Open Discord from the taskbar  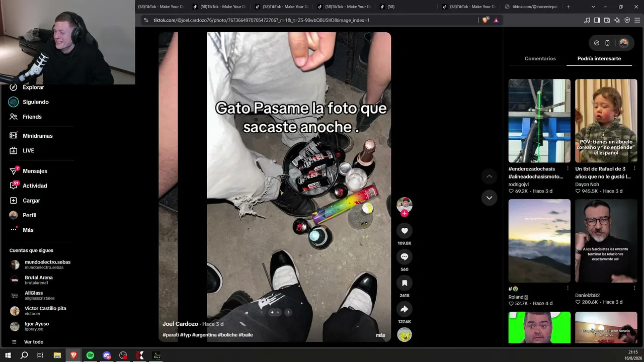tap(107, 355)
